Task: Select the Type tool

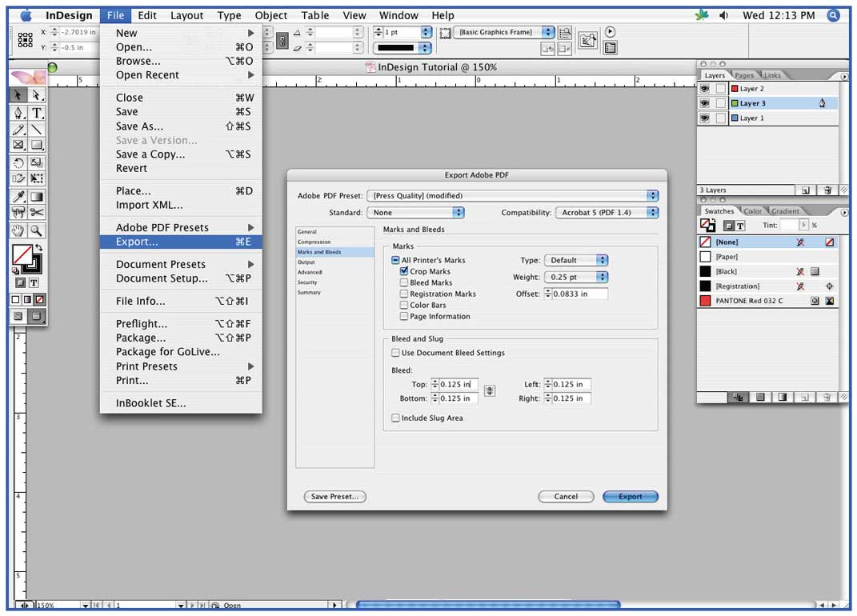Action: pos(37,113)
